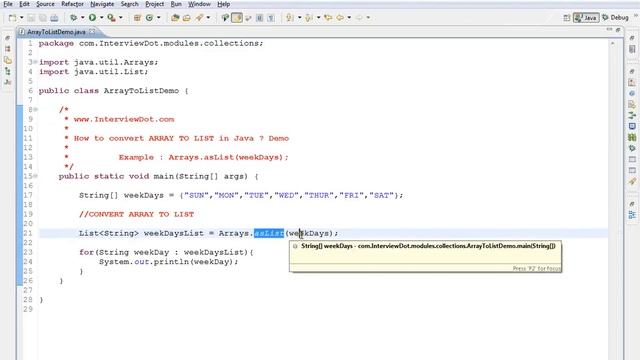The image size is (640, 360).
Task: Click the Open Task icon
Action: tap(187, 18)
